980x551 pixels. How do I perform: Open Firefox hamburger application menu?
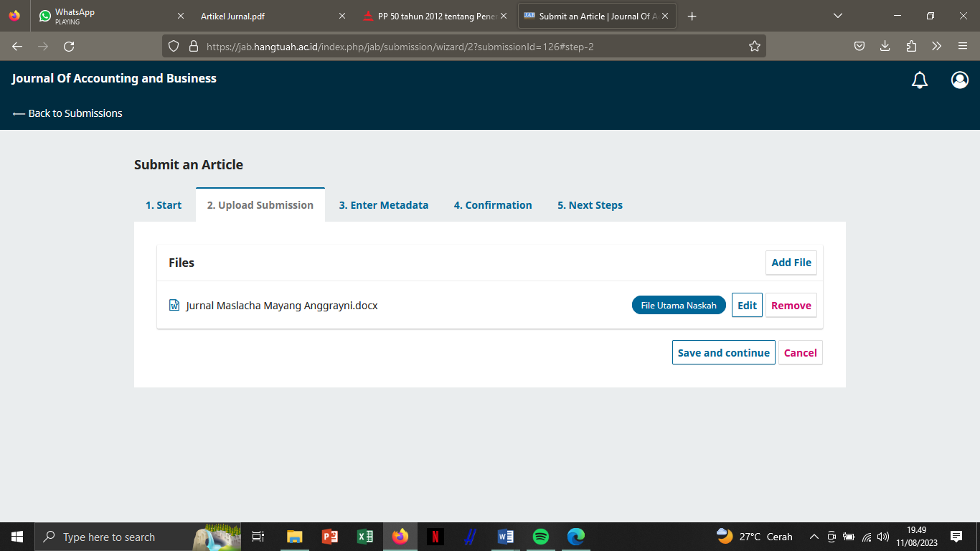(x=962, y=47)
